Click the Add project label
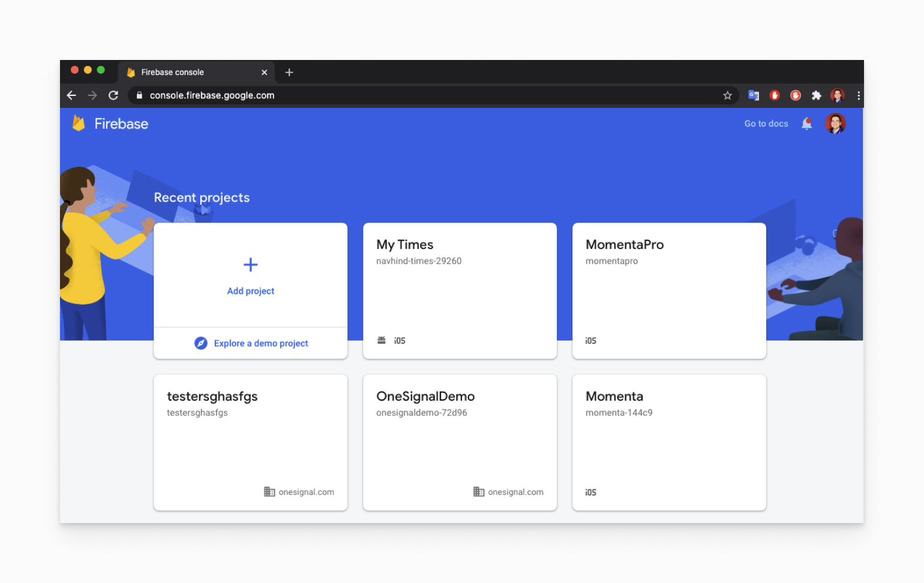This screenshot has width=924, height=583. point(251,291)
